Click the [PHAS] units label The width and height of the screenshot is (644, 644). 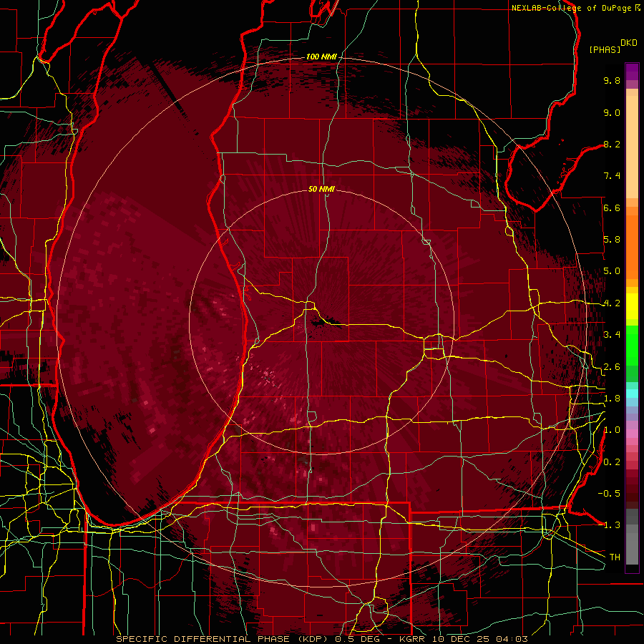(605, 49)
